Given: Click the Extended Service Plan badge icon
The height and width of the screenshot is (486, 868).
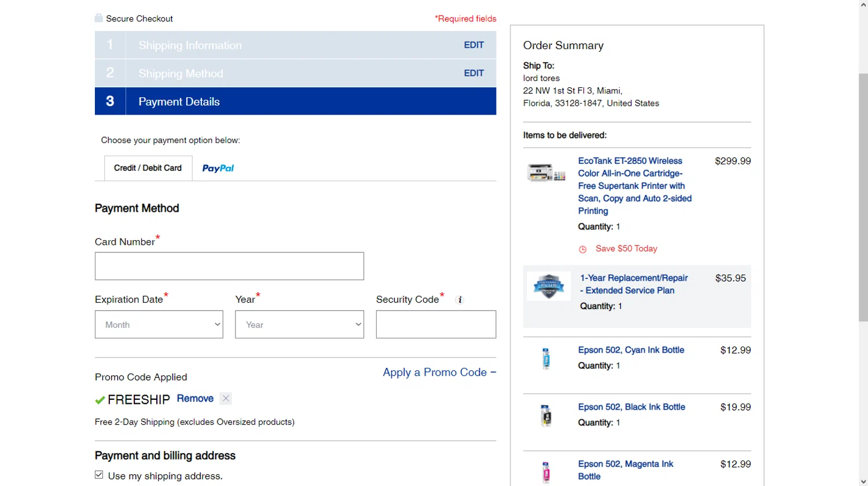Looking at the screenshot, I should click(549, 286).
